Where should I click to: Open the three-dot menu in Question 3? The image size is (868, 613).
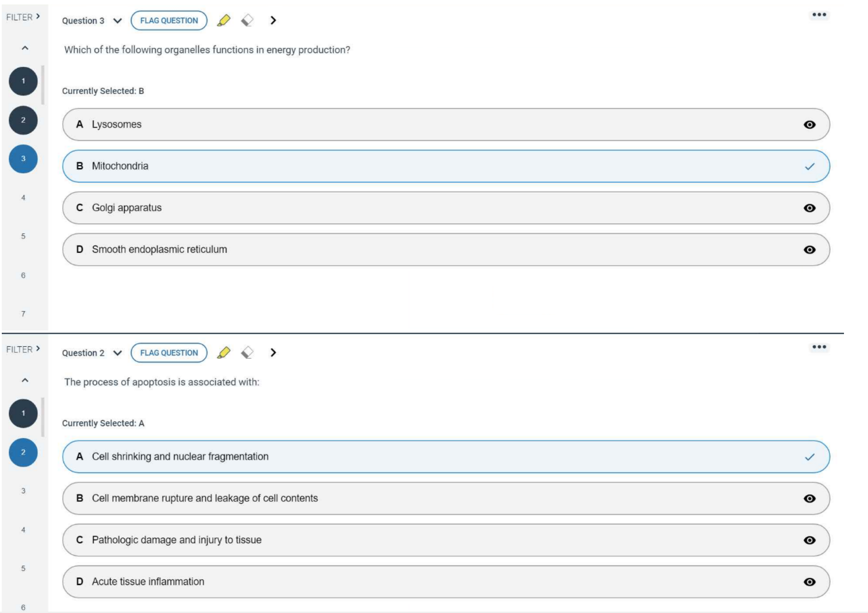click(x=819, y=15)
